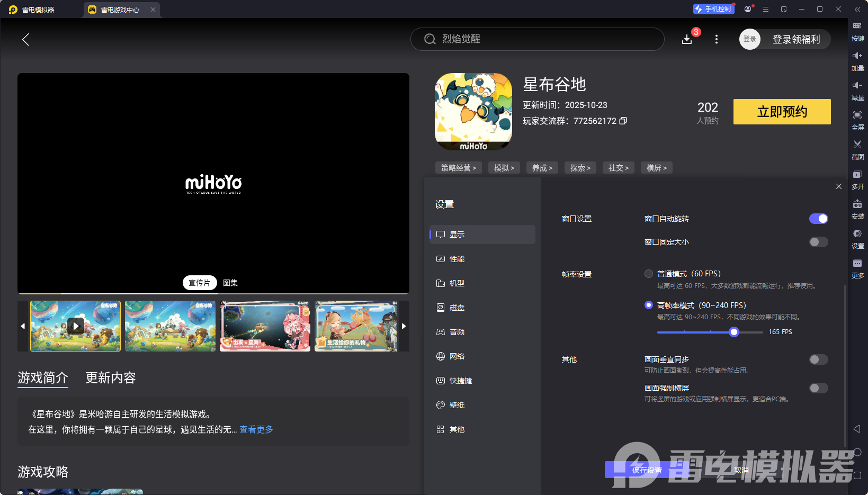The width and height of the screenshot is (868, 495).
Task: Turn off 窗口自动旋转 auto-rotate
Action: tap(819, 218)
